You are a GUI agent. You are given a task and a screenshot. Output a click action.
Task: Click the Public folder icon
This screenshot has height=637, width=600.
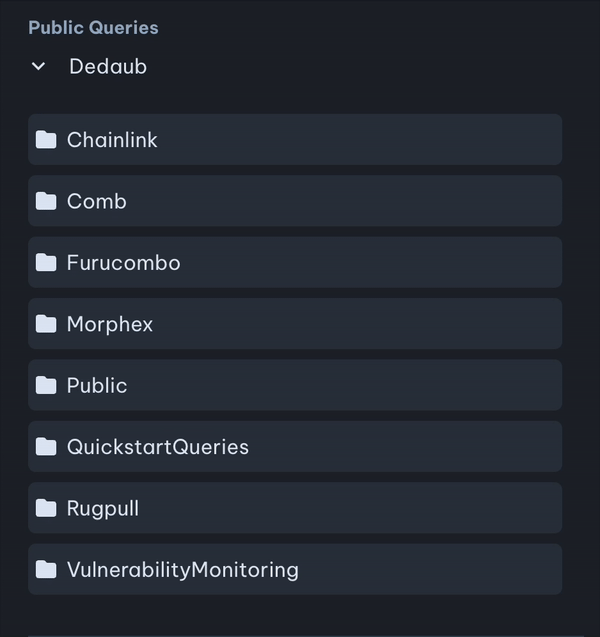coord(46,385)
